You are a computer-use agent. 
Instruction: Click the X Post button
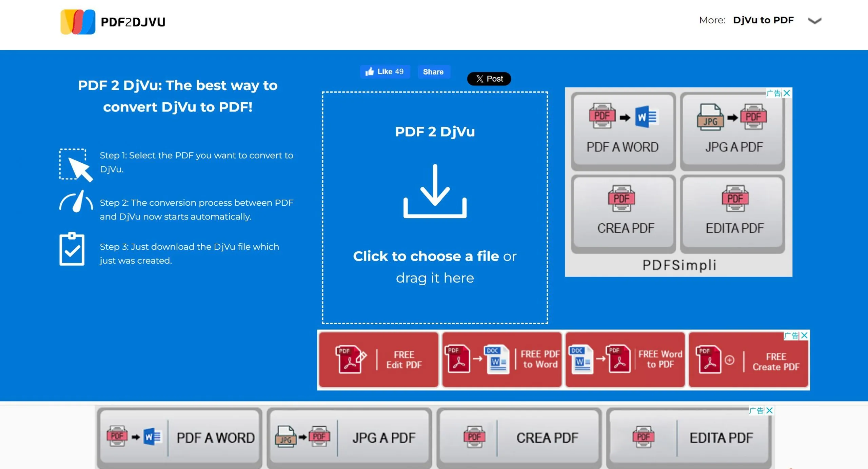[489, 79]
